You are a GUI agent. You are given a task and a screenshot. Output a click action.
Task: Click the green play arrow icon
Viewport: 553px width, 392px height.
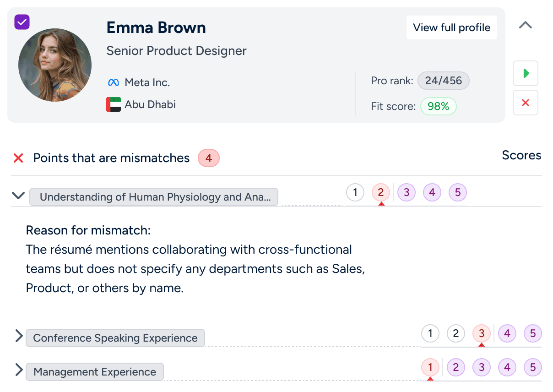[x=526, y=73]
